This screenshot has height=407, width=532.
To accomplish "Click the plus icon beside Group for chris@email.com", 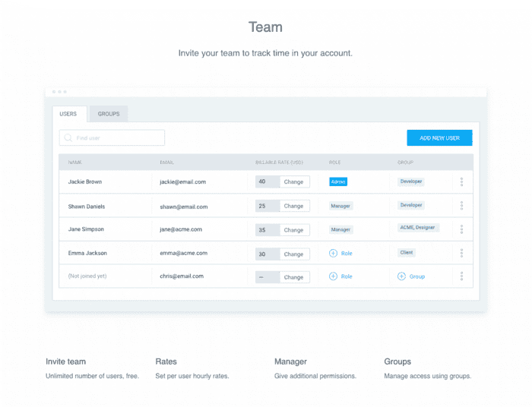I will (x=401, y=276).
